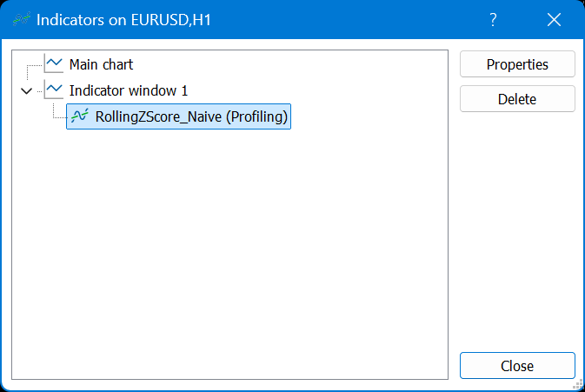Collapse the Indicator window 1 node
Image resolution: width=585 pixels, height=392 pixels.
26,90
